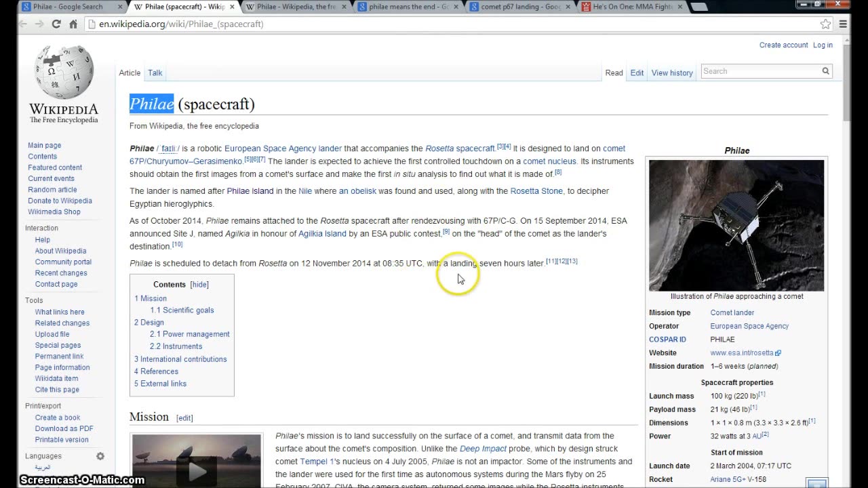Screen dimensions: 868x488
Task: Edit the Mission section via [edit]
Action: (x=184, y=418)
